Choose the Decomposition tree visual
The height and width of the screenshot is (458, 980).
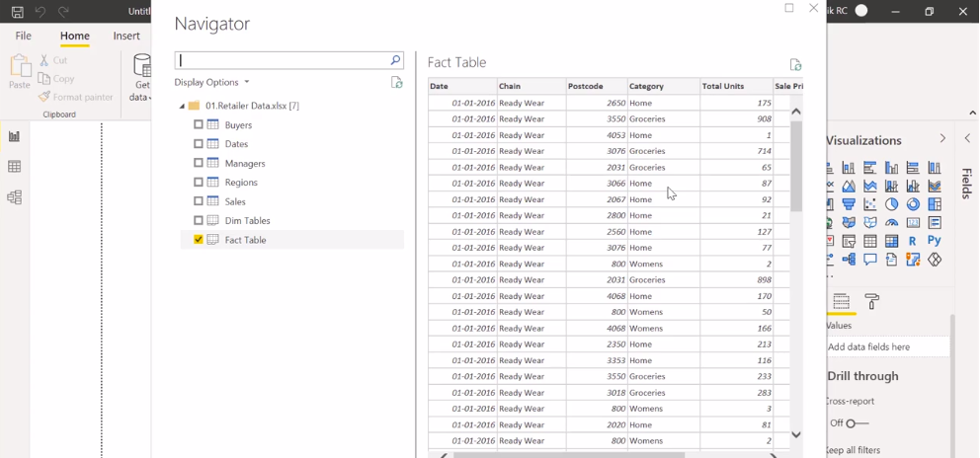(x=849, y=260)
